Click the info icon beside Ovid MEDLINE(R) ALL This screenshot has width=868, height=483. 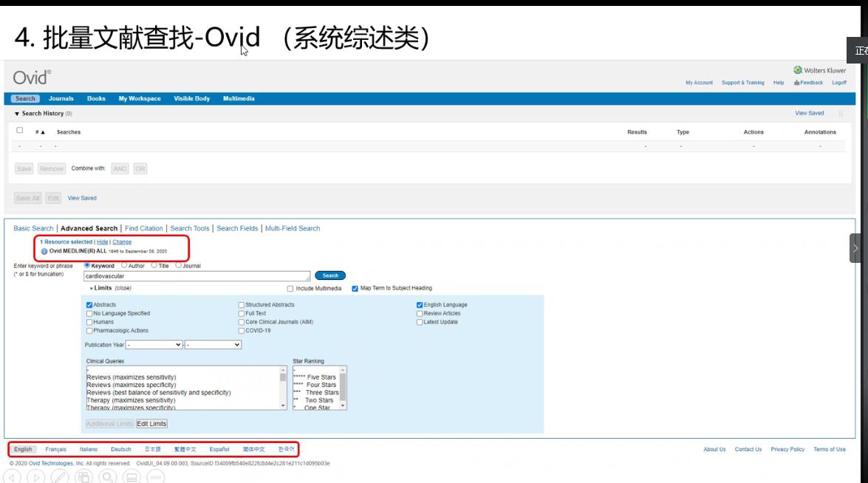coord(44,251)
